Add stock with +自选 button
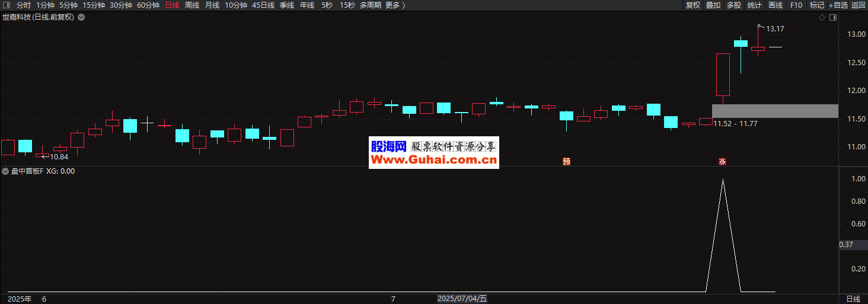Image resolution: width=868 pixels, height=304 pixels. [x=838, y=5]
